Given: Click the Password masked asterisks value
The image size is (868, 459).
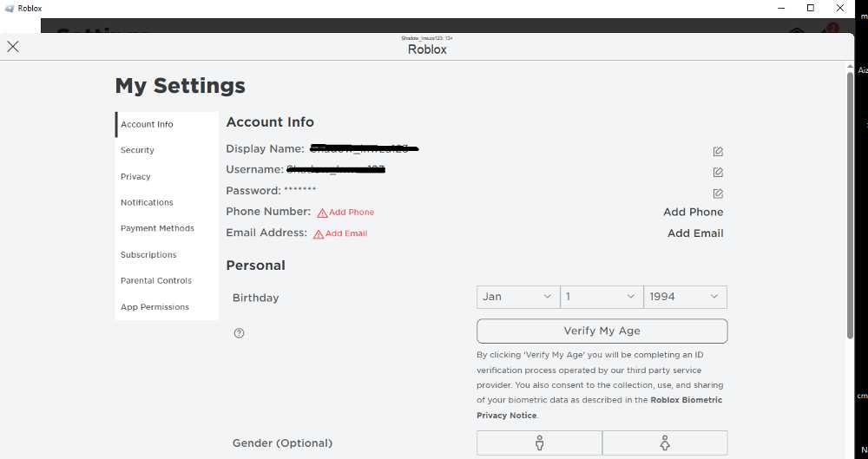Looking at the screenshot, I should click(300, 190).
